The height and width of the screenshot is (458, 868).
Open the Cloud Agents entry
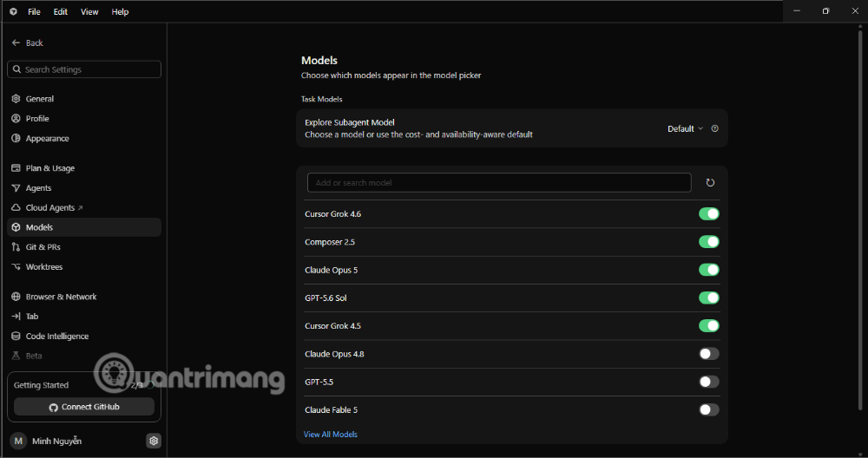pyautogui.click(x=84, y=207)
